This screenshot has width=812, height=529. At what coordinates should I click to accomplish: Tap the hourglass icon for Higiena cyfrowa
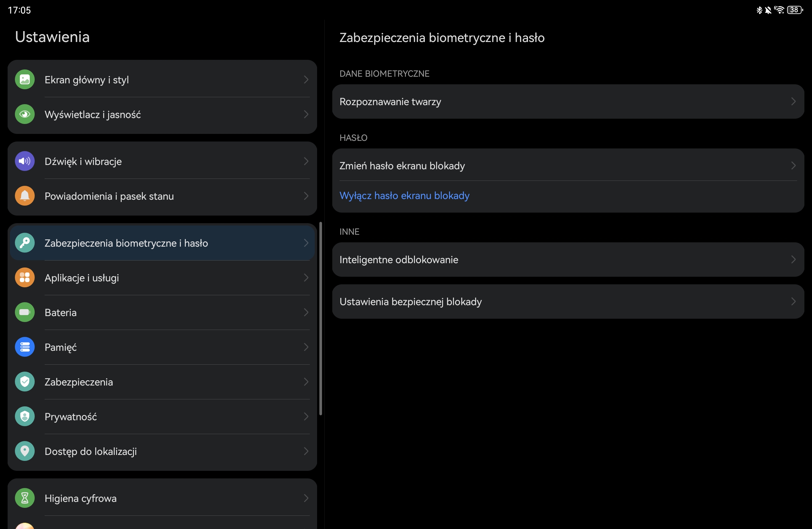pyautogui.click(x=24, y=498)
